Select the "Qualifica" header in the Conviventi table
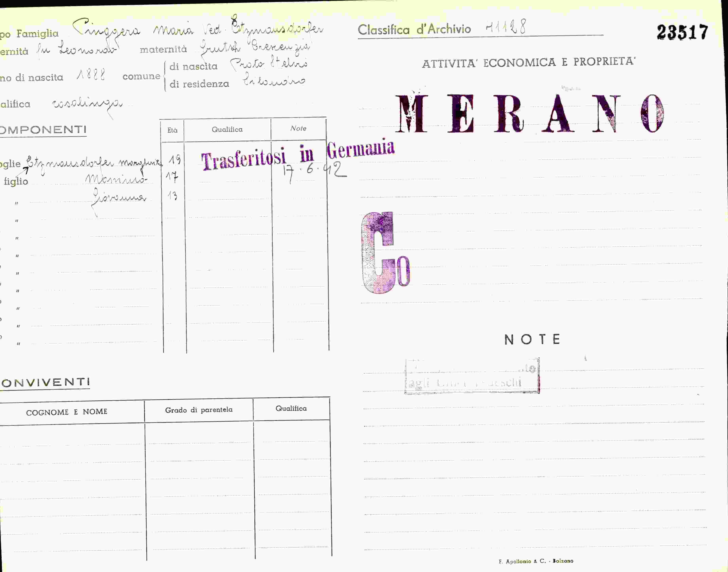This screenshot has width=728, height=572. (291, 408)
